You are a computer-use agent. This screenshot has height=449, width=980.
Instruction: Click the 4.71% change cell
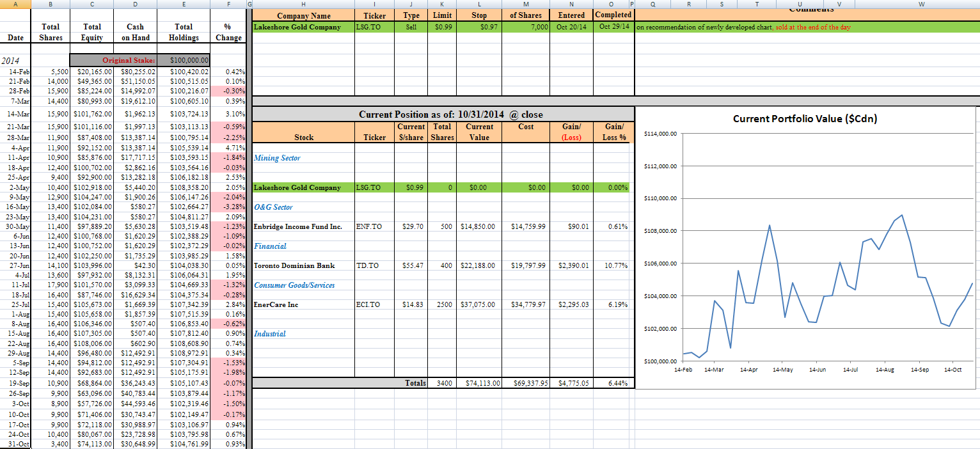click(229, 148)
